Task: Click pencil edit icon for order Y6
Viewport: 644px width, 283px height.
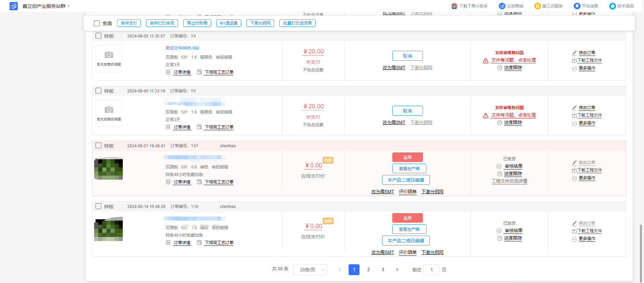Action: [x=574, y=108]
